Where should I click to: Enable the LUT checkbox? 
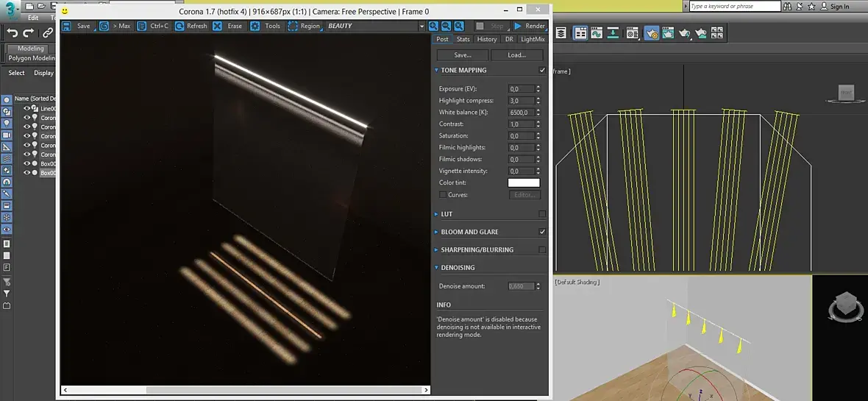tap(542, 214)
